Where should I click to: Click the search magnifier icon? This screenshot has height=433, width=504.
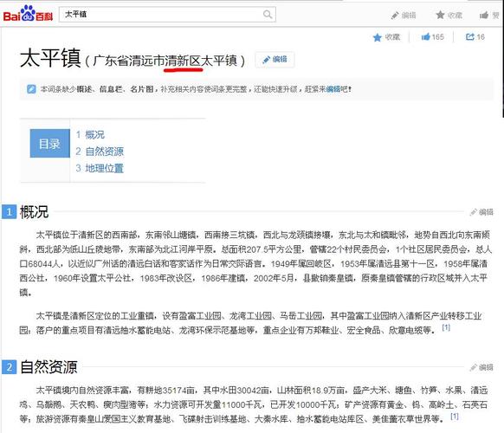[268, 15]
